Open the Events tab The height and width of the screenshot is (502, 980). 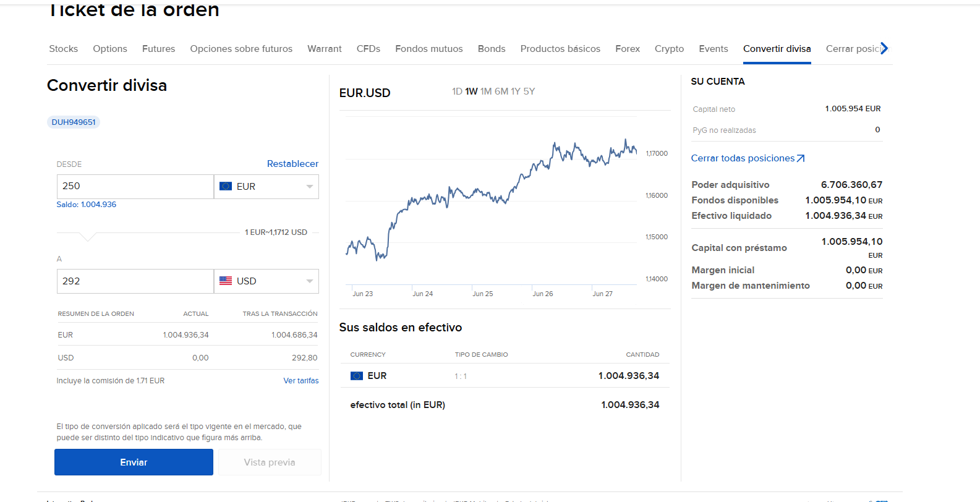point(714,49)
